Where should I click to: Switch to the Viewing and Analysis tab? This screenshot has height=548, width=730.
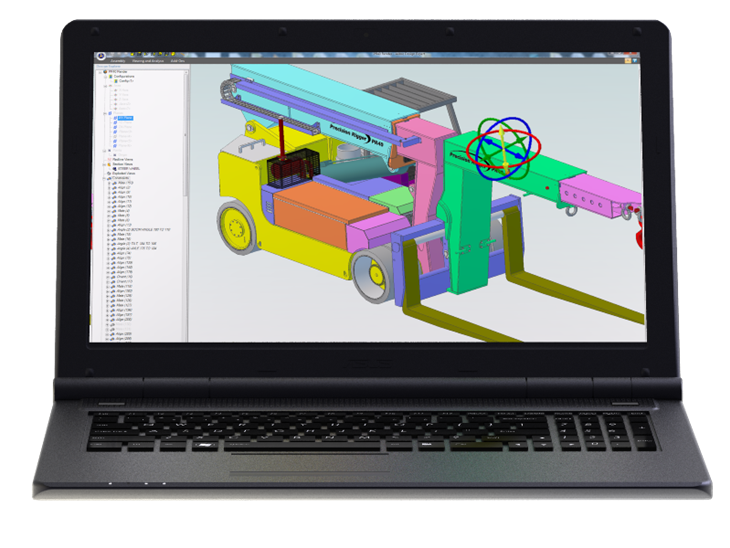click(x=147, y=60)
